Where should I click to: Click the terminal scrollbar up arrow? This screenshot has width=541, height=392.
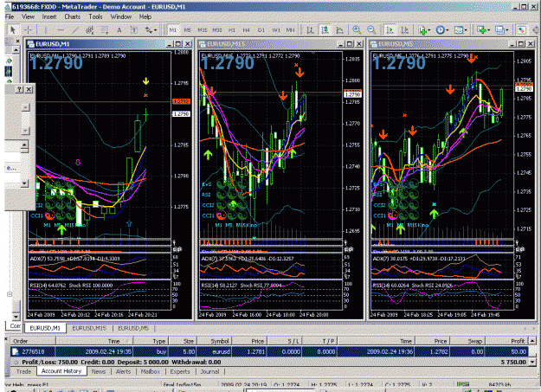point(532,341)
